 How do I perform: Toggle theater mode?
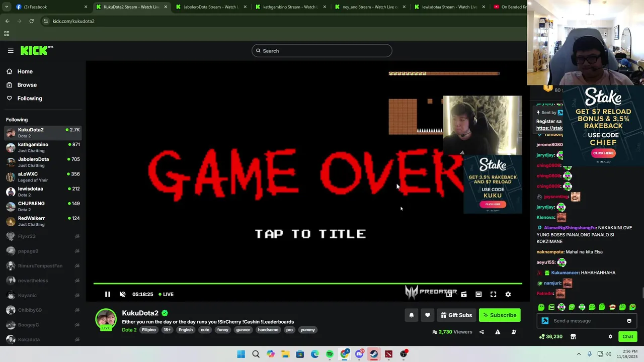click(x=478, y=294)
